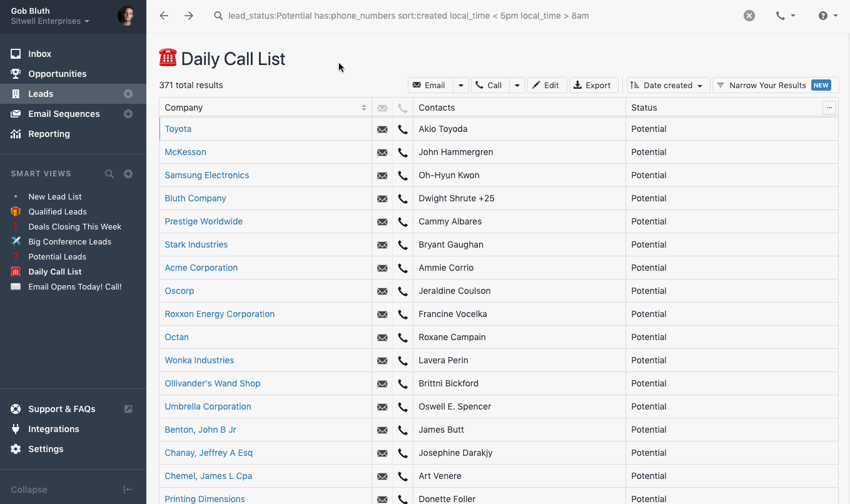Open the Ollivander's Wand Shop lead
850x504 pixels.
click(212, 383)
